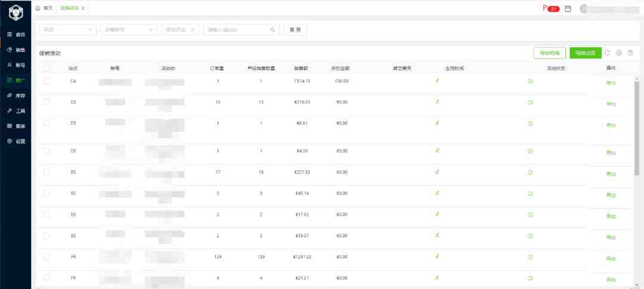Open 库存 in the left sidebar
Screen dimensions: 644x289
pos(17,96)
